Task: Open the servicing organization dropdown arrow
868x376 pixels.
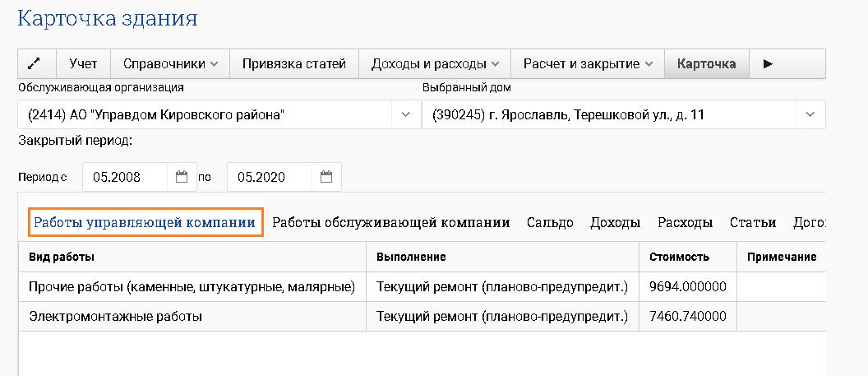Action: 405,115
